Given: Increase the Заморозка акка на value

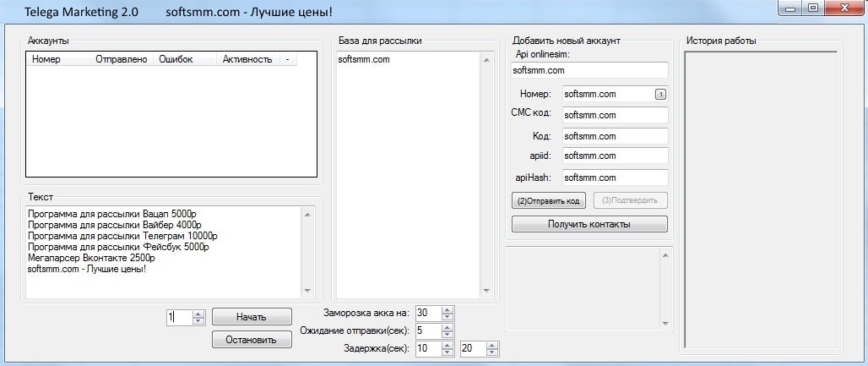Looking at the screenshot, I should click(448, 309).
